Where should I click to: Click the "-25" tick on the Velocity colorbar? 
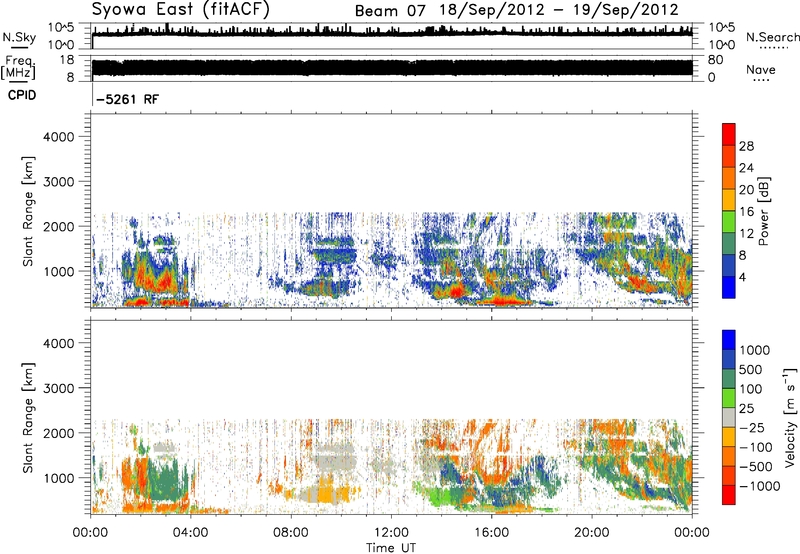(751, 428)
